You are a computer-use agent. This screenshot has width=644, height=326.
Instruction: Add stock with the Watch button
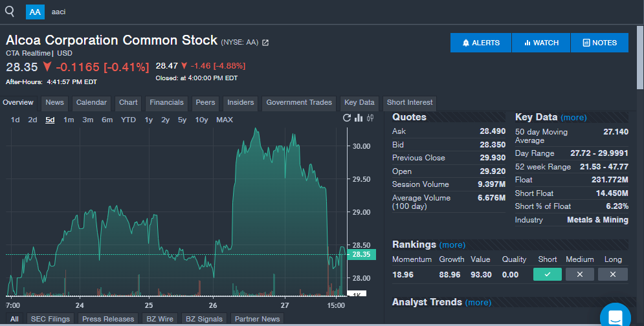pyautogui.click(x=541, y=43)
